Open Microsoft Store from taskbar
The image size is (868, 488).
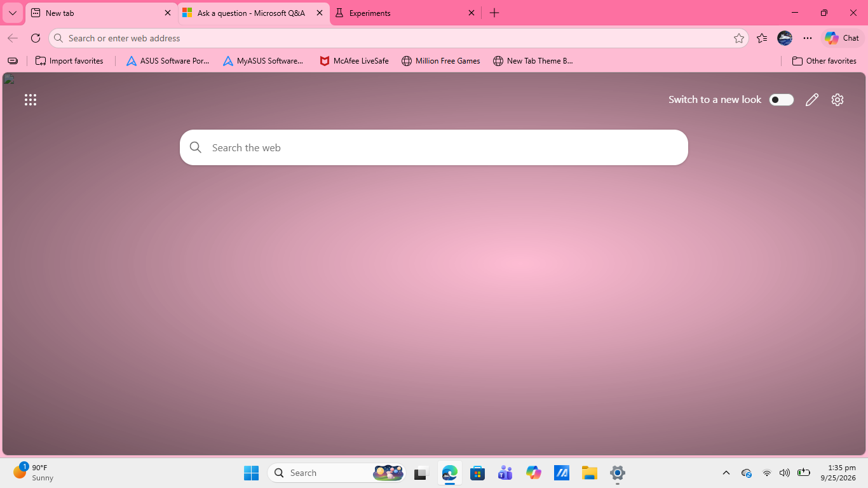click(478, 473)
